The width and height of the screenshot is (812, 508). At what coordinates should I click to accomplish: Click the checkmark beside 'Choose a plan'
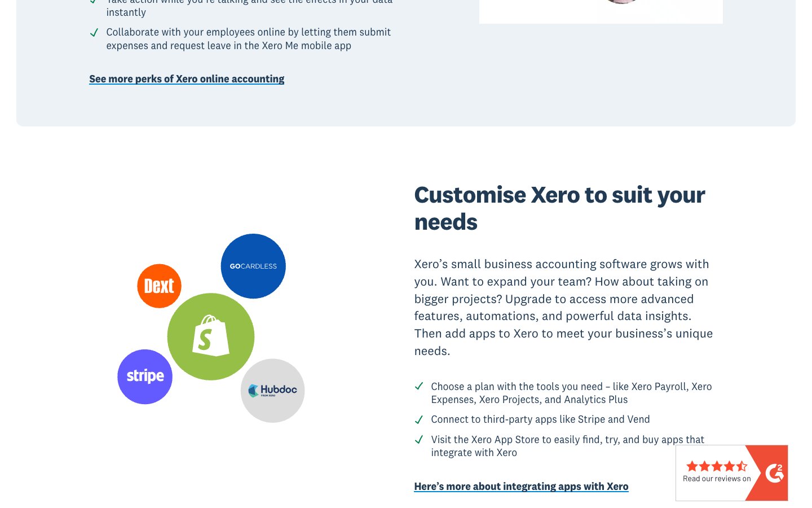tap(419, 387)
